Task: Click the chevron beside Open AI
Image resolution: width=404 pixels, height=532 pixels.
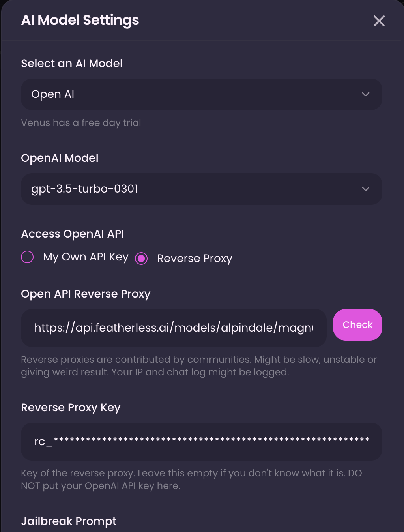Action: (366, 94)
